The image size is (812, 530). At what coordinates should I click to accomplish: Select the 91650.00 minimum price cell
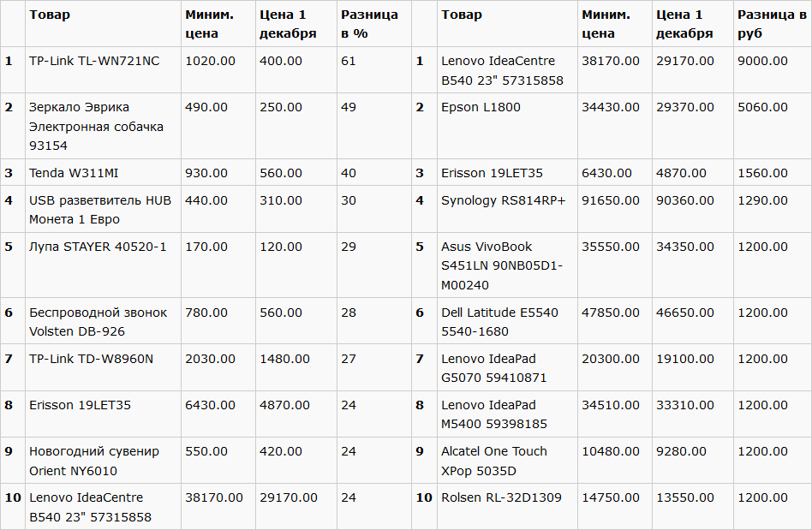[x=610, y=200]
